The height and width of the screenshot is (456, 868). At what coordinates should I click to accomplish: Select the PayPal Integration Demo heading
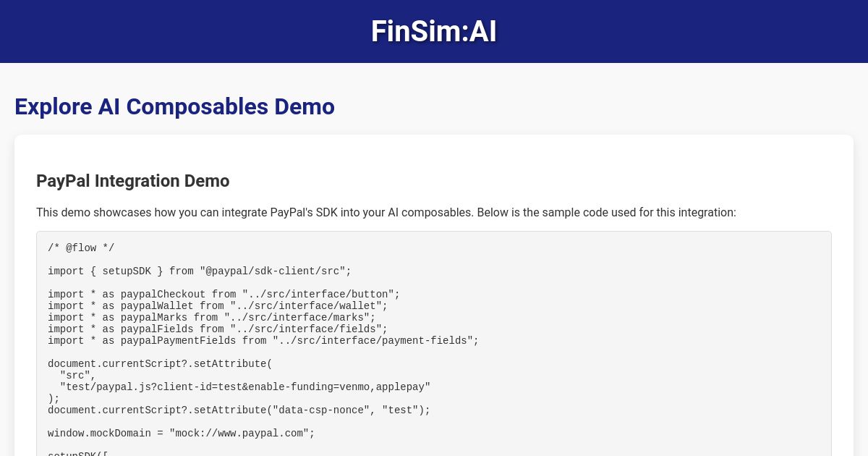(133, 181)
